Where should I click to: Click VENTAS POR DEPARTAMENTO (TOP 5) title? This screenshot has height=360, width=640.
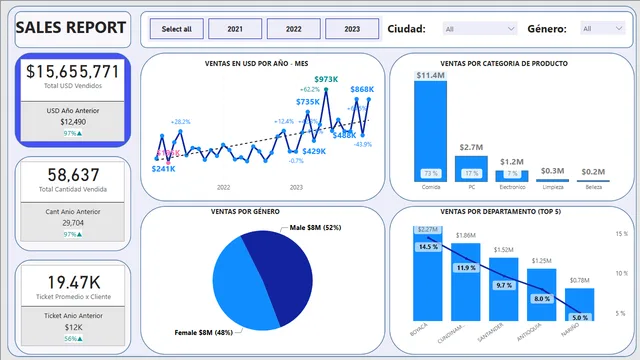click(500, 211)
